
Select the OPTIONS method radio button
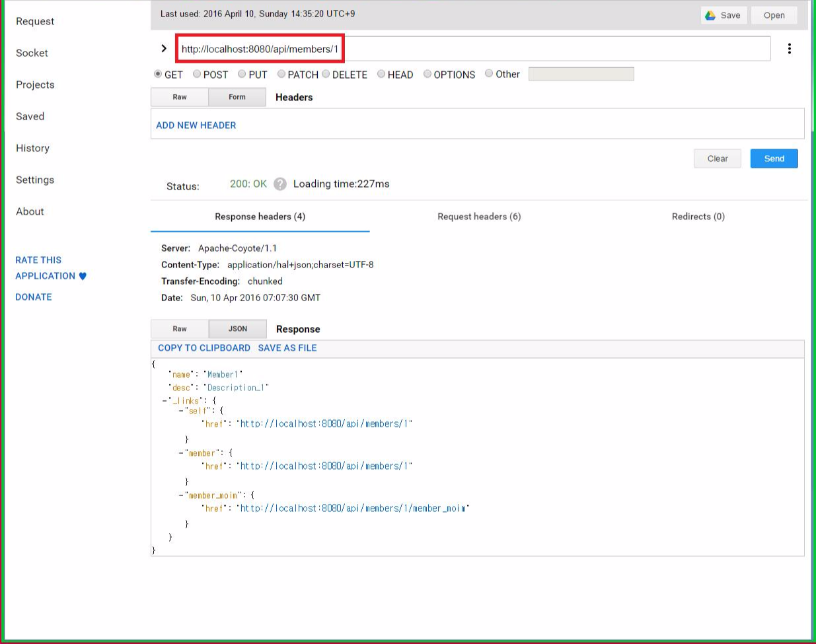click(x=427, y=74)
